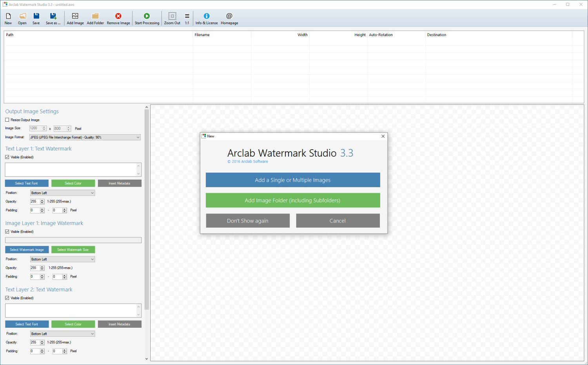The width and height of the screenshot is (588, 365).
Task: Click Insert Metadata in Text Layer 1
Action: tap(120, 183)
